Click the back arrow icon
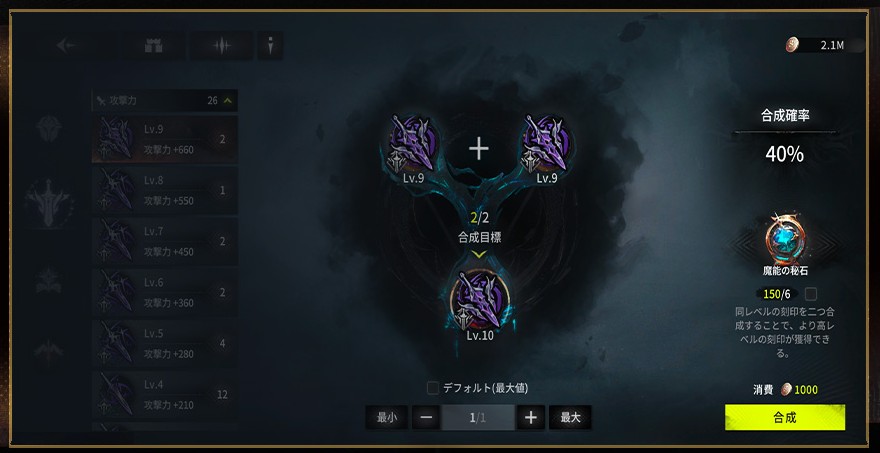Image resolution: width=880 pixels, height=453 pixels. (x=68, y=45)
